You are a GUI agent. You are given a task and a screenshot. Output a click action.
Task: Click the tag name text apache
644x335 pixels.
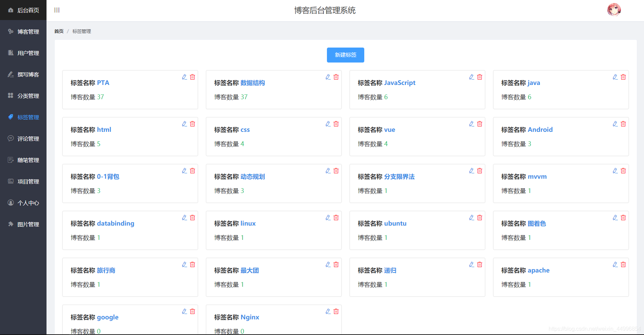click(539, 270)
